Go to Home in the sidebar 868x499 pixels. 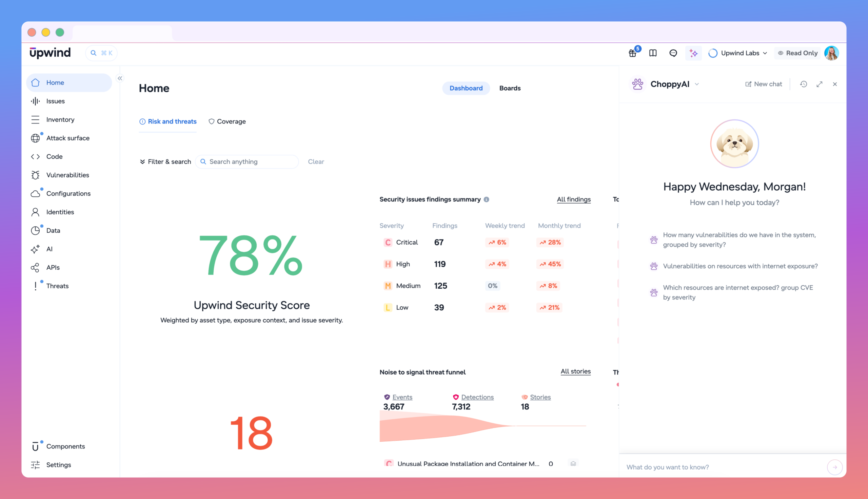click(x=69, y=82)
